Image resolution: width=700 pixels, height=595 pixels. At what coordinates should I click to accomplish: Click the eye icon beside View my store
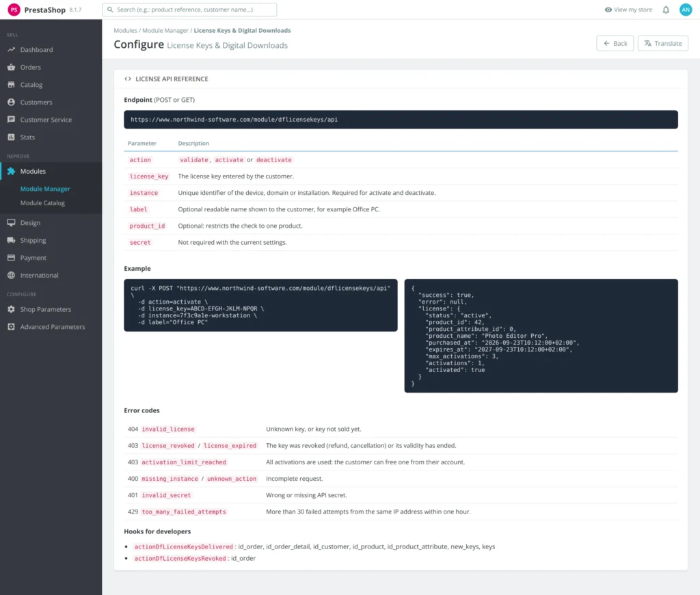coord(608,10)
